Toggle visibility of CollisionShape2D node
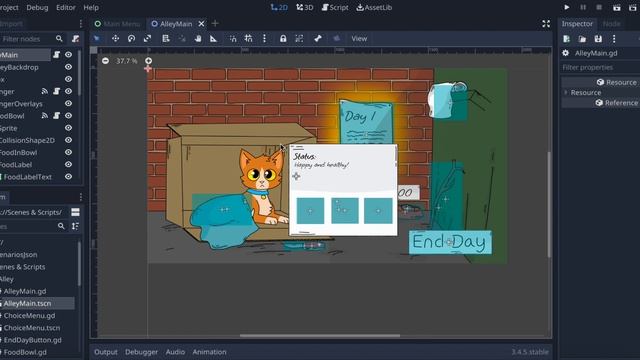The image size is (640, 360). 69,140
